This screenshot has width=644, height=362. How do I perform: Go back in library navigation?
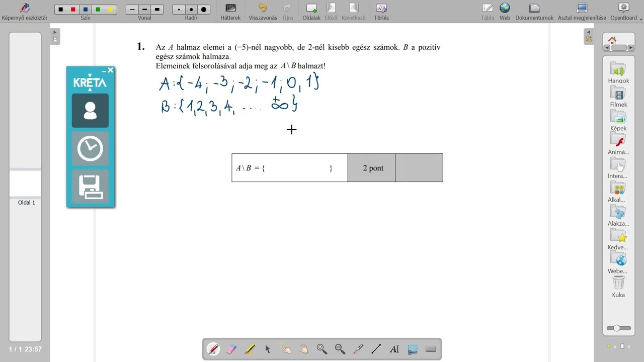pos(608,48)
